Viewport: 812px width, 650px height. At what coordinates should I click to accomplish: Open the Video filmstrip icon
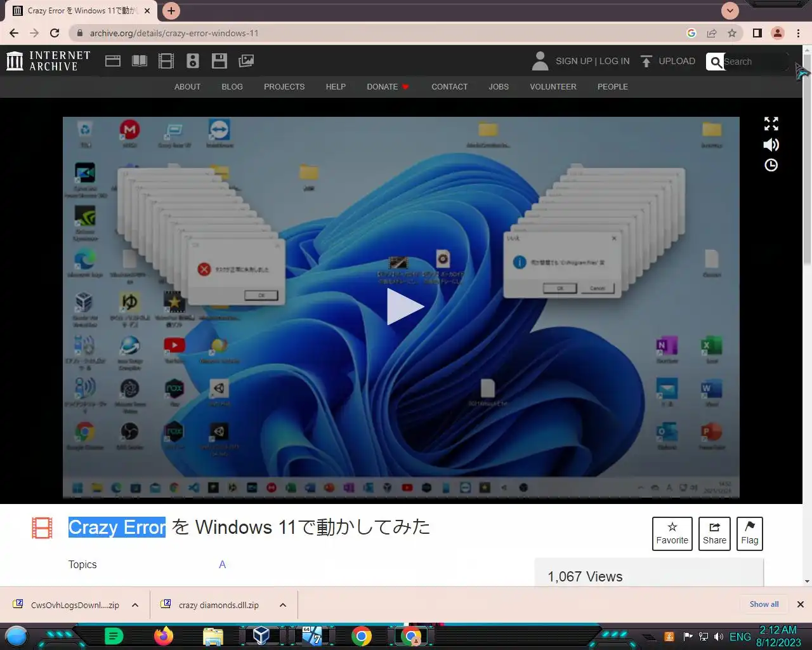click(166, 61)
